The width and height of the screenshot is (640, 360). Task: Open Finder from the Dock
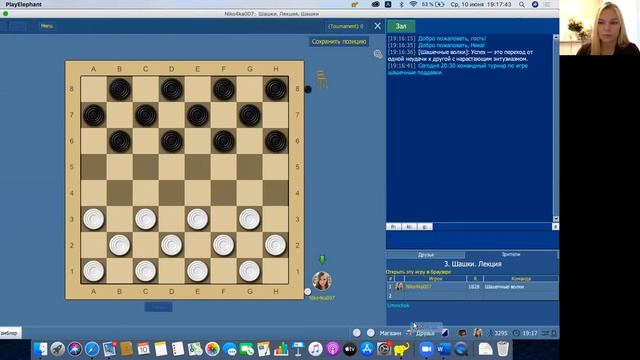coord(40,349)
